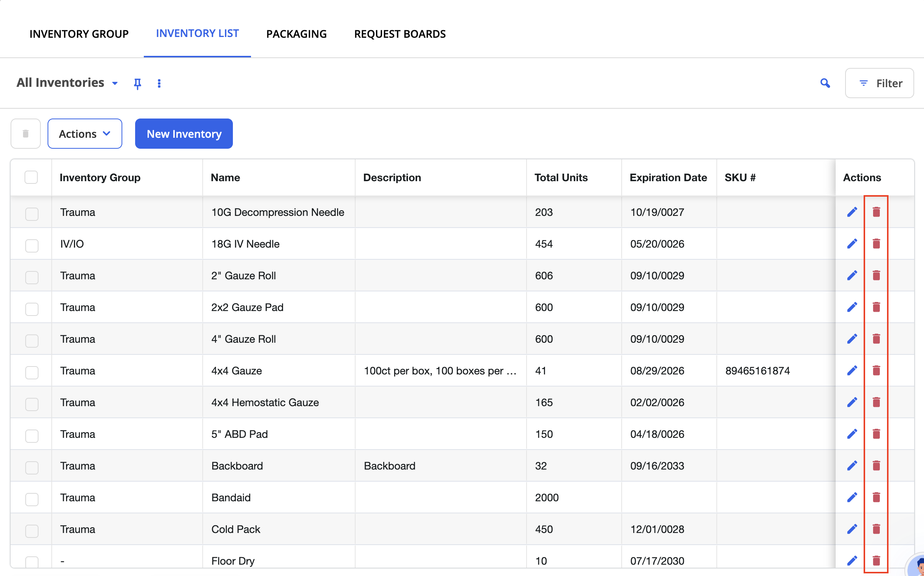Check the 18G IV Needle row checkbox
Image resolution: width=924 pixels, height=576 pixels.
click(x=32, y=246)
